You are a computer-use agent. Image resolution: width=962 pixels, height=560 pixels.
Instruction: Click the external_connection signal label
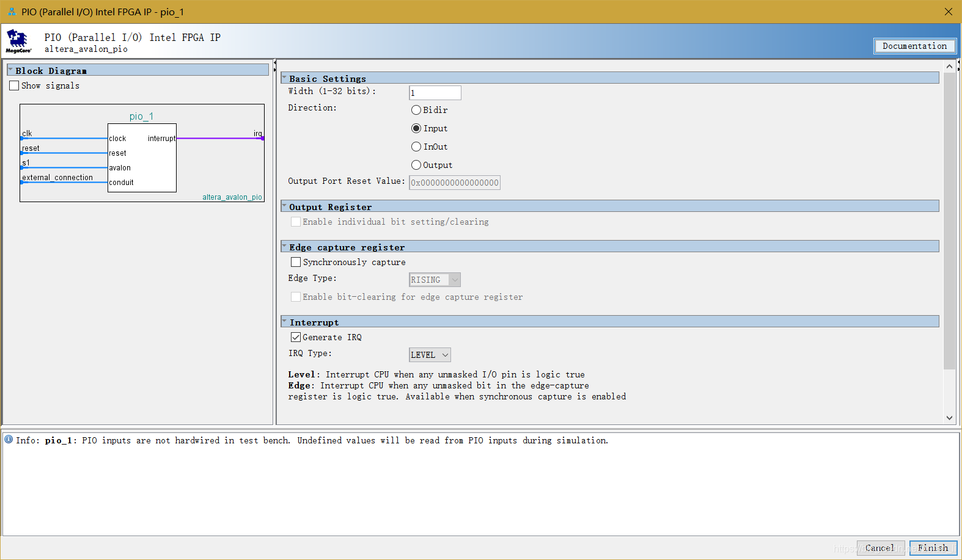point(57,178)
